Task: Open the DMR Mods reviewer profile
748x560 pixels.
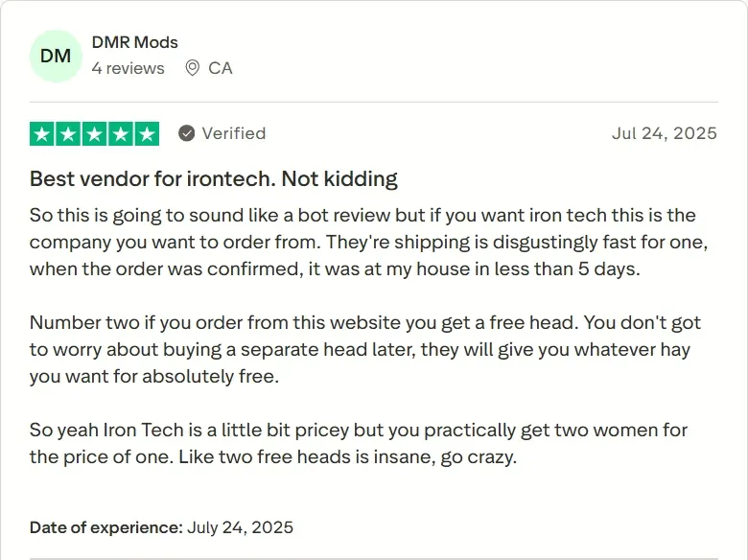Action: click(134, 42)
